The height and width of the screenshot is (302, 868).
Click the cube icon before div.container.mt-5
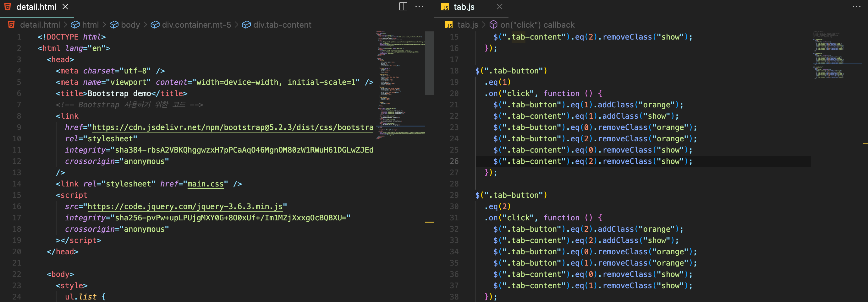pyautogui.click(x=155, y=24)
